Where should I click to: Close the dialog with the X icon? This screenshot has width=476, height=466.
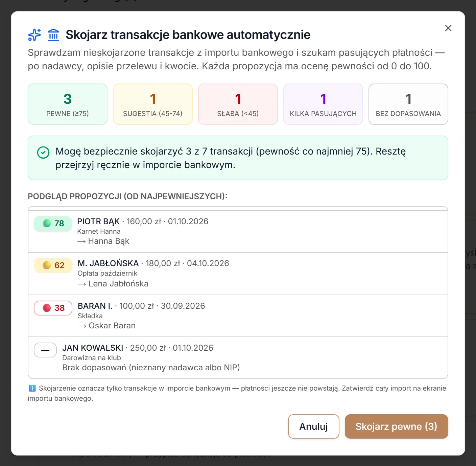(x=448, y=28)
